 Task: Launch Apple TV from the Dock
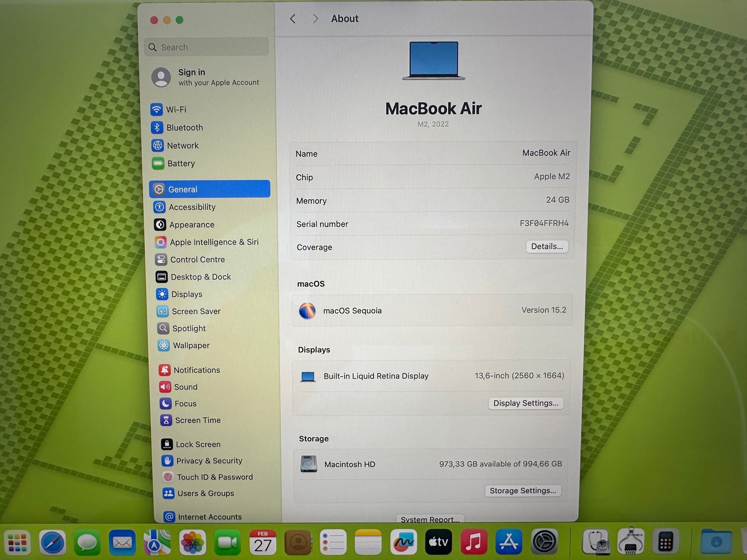(x=438, y=542)
